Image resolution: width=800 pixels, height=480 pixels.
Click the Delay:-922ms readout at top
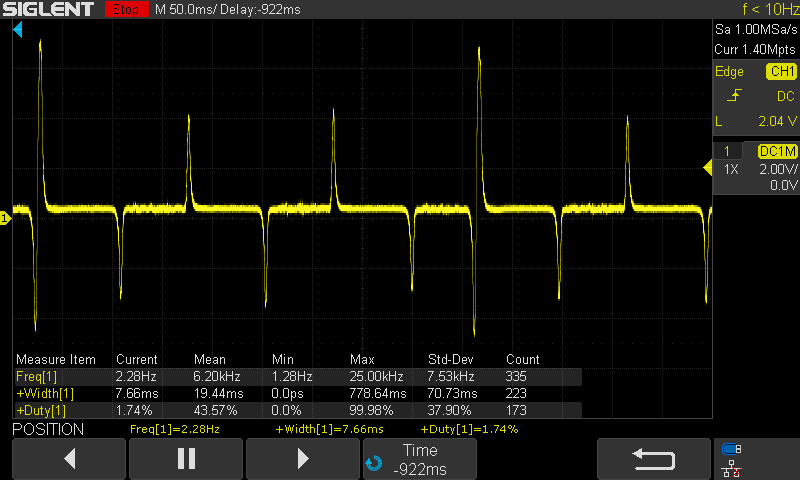click(x=260, y=9)
